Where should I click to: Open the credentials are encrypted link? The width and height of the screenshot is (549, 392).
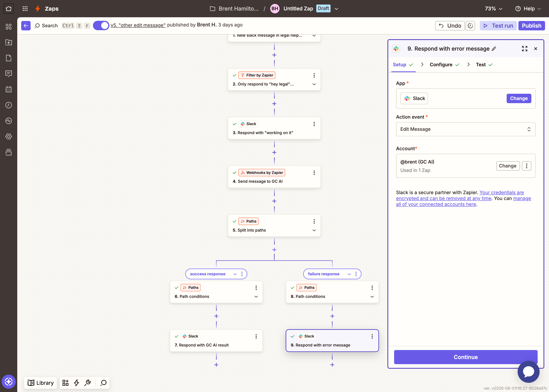coord(460,196)
